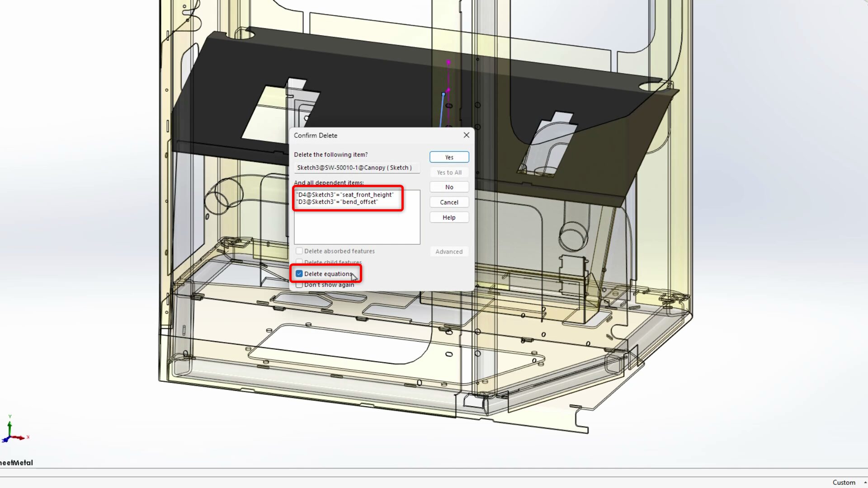
Task: Open the Custom units menu in status bar
Action: pyautogui.click(x=844, y=483)
